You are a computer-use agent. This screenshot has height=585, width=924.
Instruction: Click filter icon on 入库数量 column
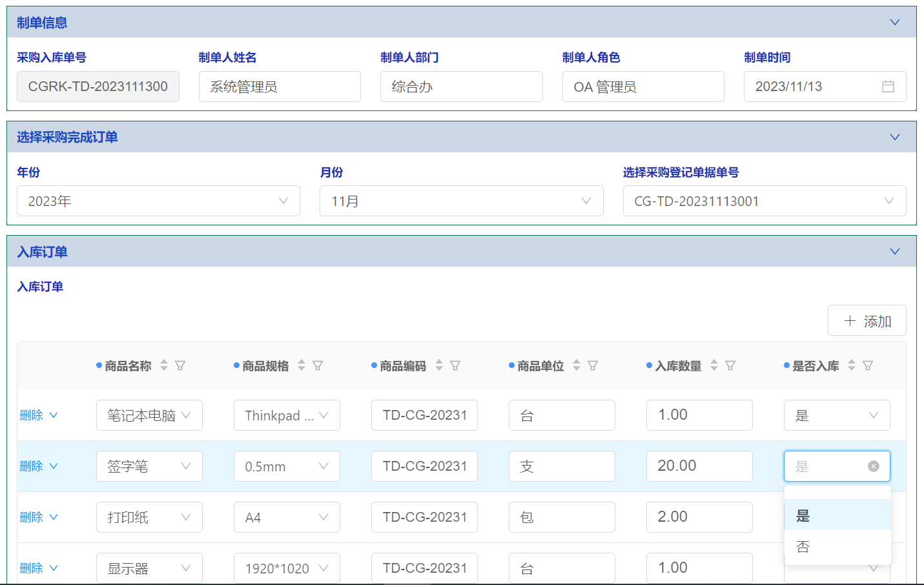coord(730,365)
